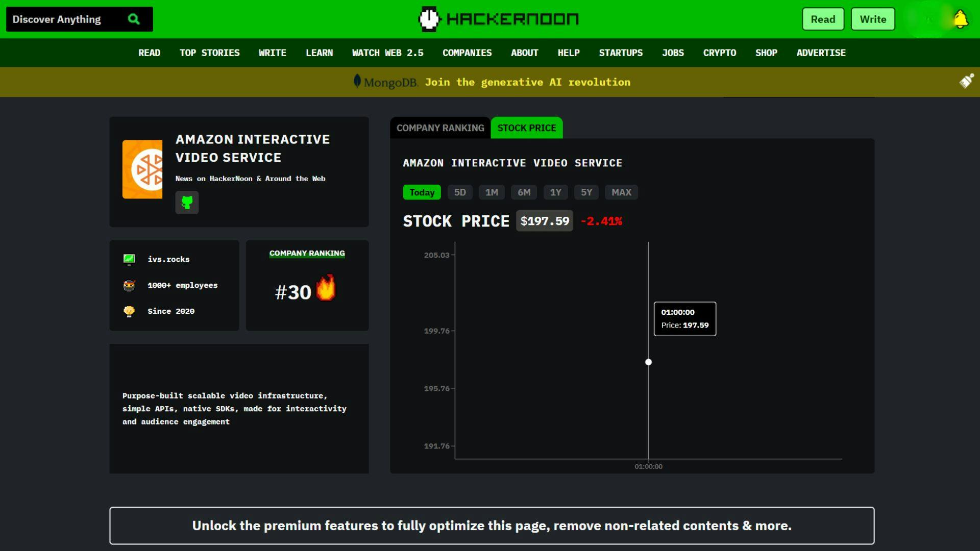Select the 5D stock price timeframe

click(460, 192)
